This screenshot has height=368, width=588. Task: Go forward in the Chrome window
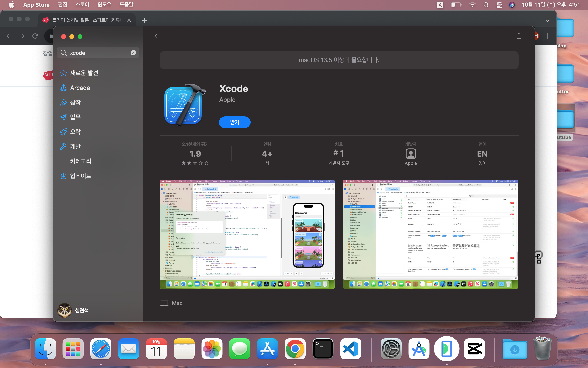point(22,36)
